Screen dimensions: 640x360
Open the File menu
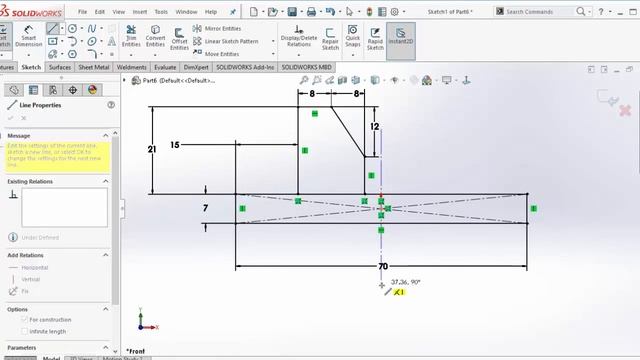(x=82, y=12)
